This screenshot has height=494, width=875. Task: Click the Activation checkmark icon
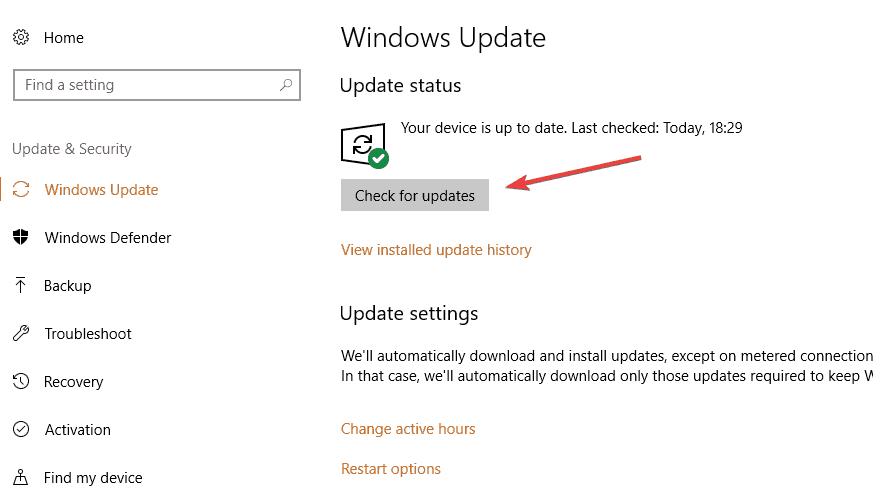click(21, 429)
